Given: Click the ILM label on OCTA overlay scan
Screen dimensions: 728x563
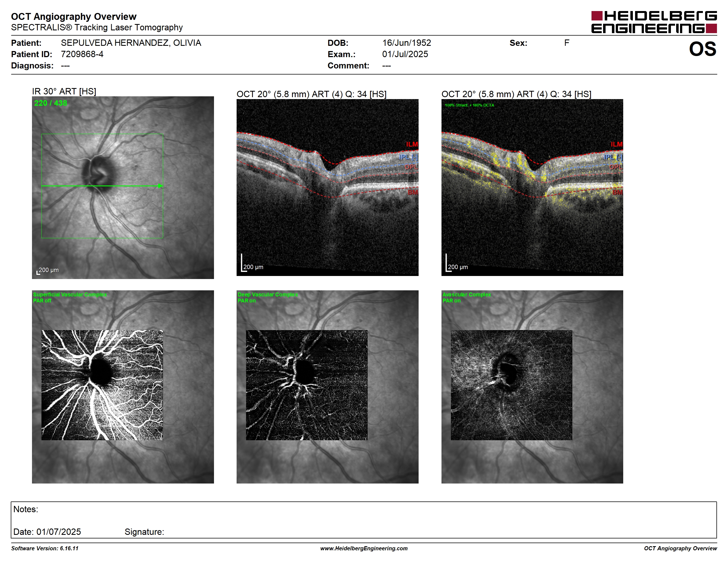Looking at the screenshot, I should (x=617, y=144).
